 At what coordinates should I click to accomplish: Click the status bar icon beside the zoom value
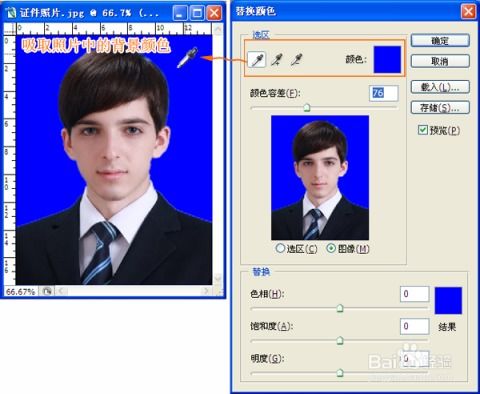pos(47,291)
